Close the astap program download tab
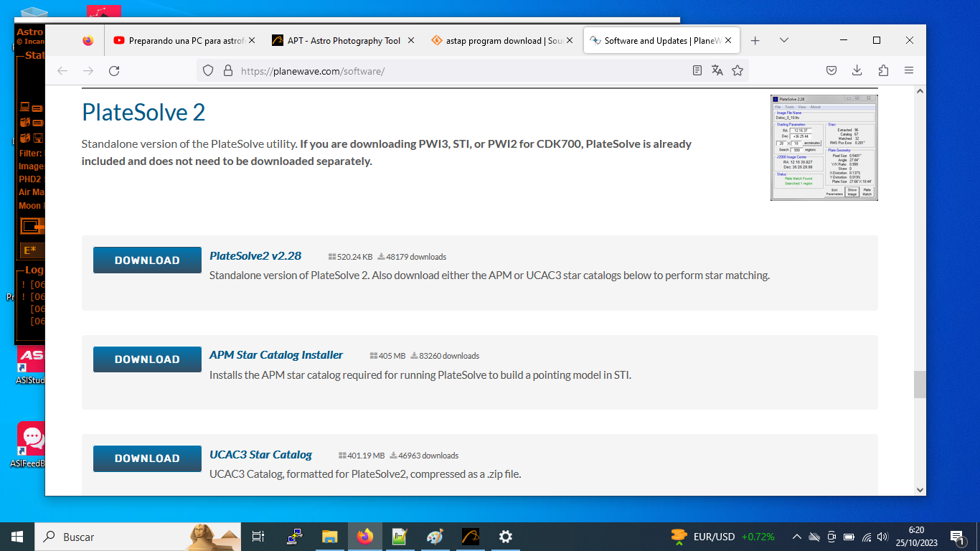 coord(571,41)
